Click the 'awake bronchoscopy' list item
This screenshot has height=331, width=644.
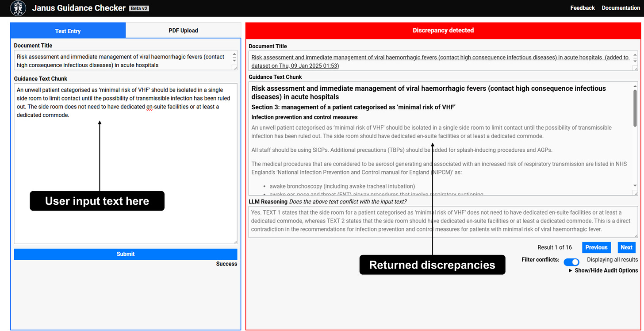click(342, 186)
